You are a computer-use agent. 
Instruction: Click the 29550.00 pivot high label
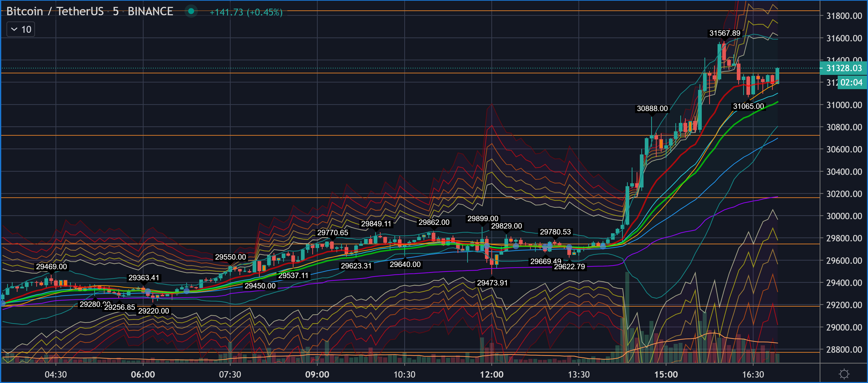tap(230, 257)
